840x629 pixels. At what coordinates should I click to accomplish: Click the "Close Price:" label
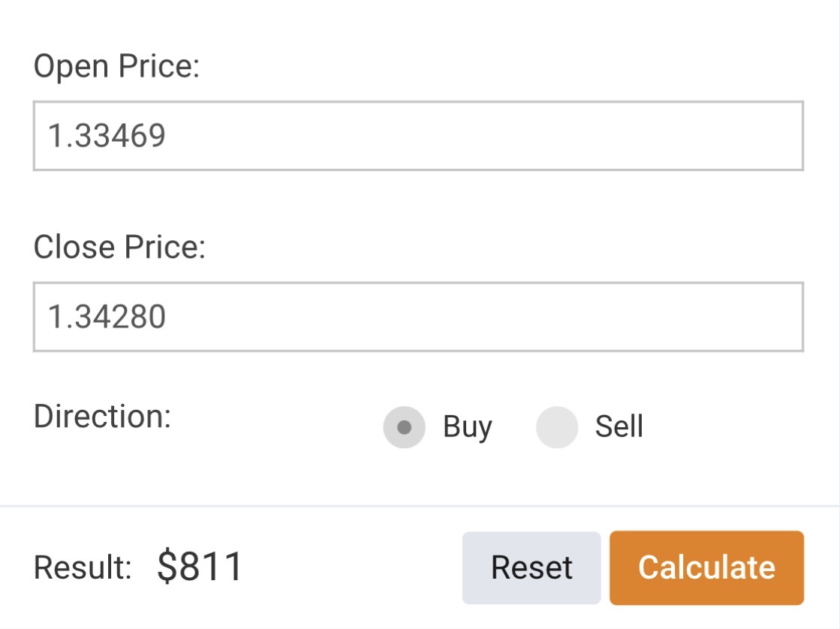[x=119, y=248]
